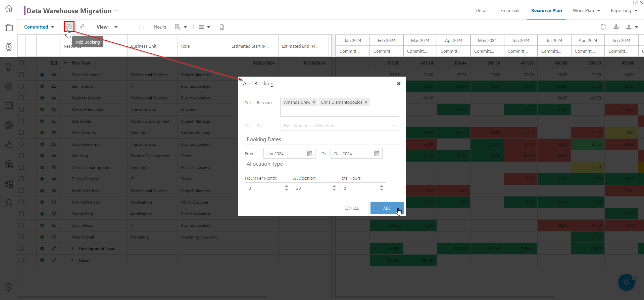Open the row density lines dropdown
This screenshot has width=644, height=300.
click(x=204, y=27)
